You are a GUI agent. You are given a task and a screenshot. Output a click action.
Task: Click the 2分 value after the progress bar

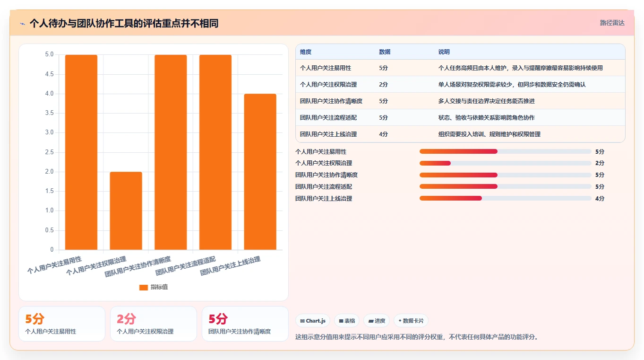pyautogui.click(x=600, y=163)
